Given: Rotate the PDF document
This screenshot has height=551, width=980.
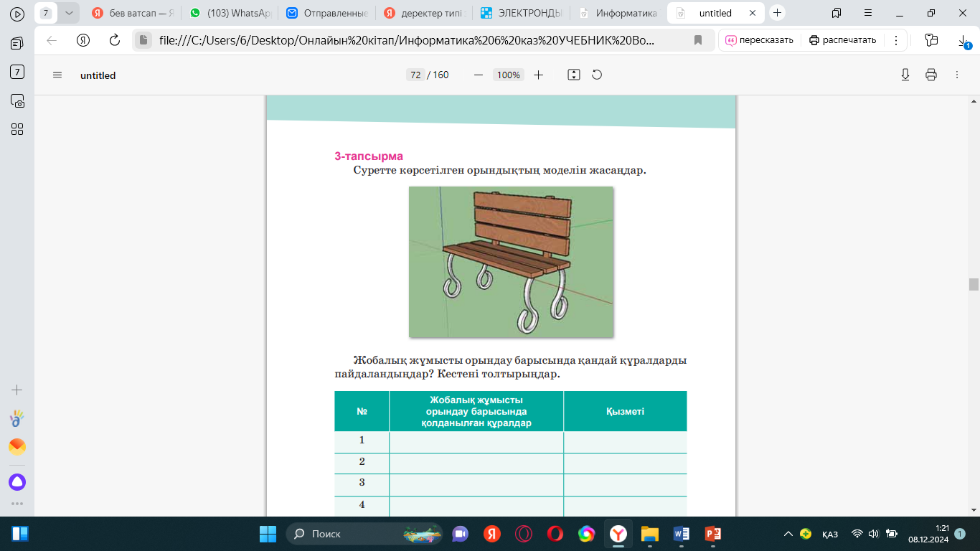Looking at the screenshot, I should point(596,75).
